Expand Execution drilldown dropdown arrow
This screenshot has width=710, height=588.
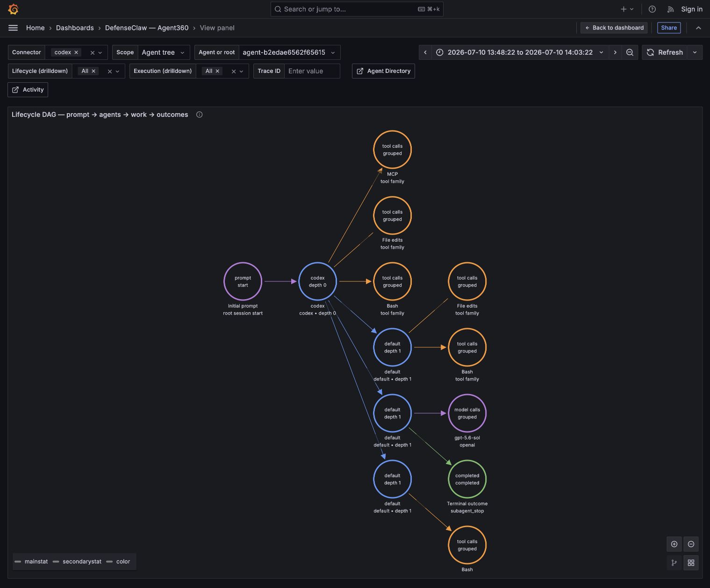point(241,71)
